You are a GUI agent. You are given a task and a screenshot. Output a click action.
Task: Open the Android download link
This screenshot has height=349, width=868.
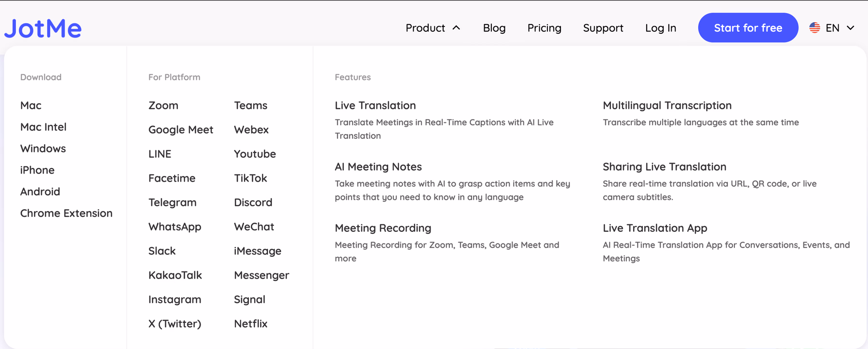pyautogui.click(x=40, y=191)
